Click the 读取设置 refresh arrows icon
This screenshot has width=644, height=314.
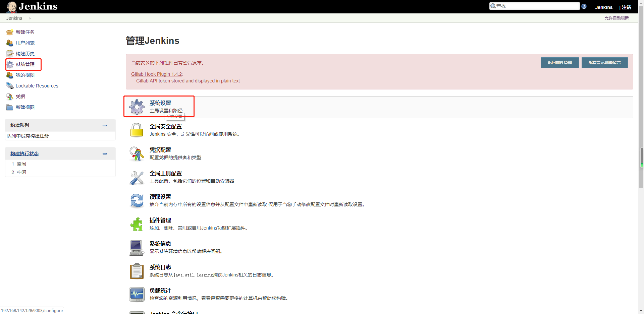pos(137,201)
